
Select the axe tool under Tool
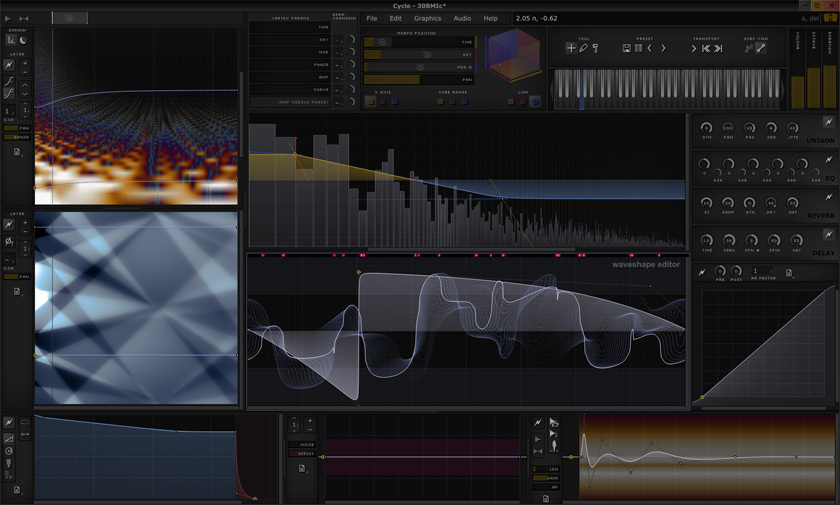coord(595,48)
